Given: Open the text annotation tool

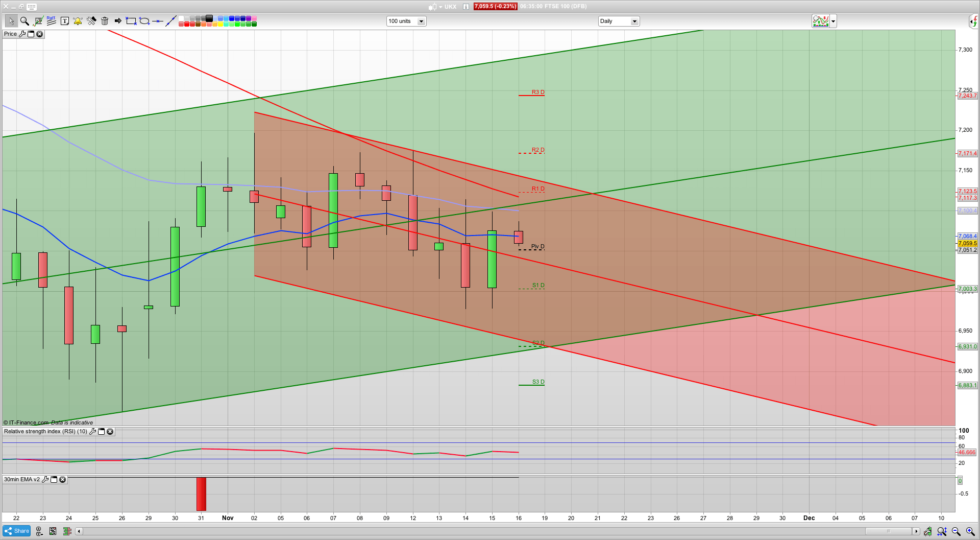Looking at the screenshot, I should click(65, 21).
